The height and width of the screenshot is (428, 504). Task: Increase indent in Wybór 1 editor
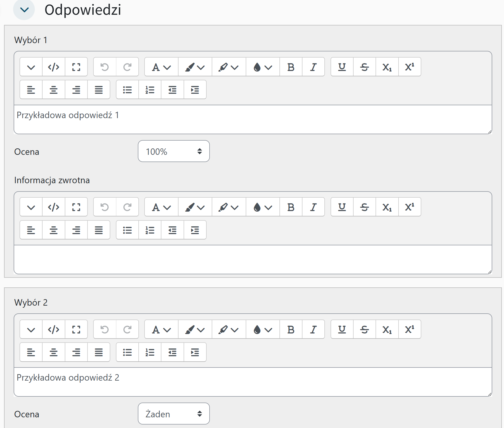pos(195,90)
